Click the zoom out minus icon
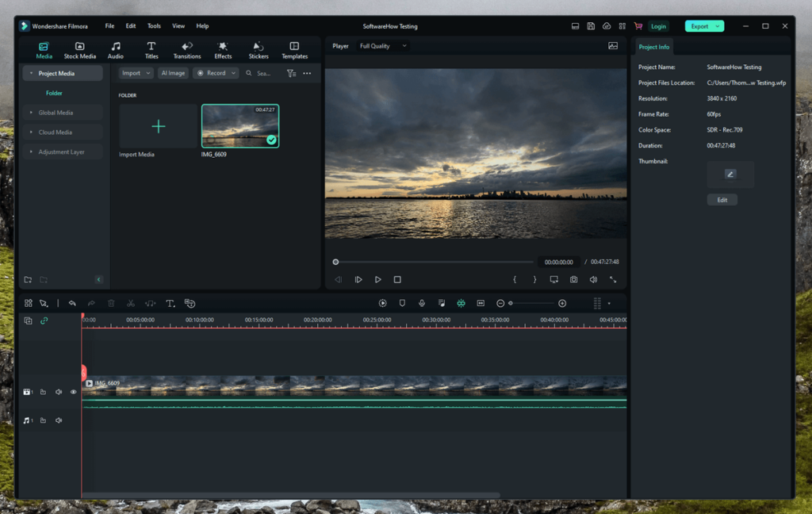Screen dimensions: 812x514 500,304
